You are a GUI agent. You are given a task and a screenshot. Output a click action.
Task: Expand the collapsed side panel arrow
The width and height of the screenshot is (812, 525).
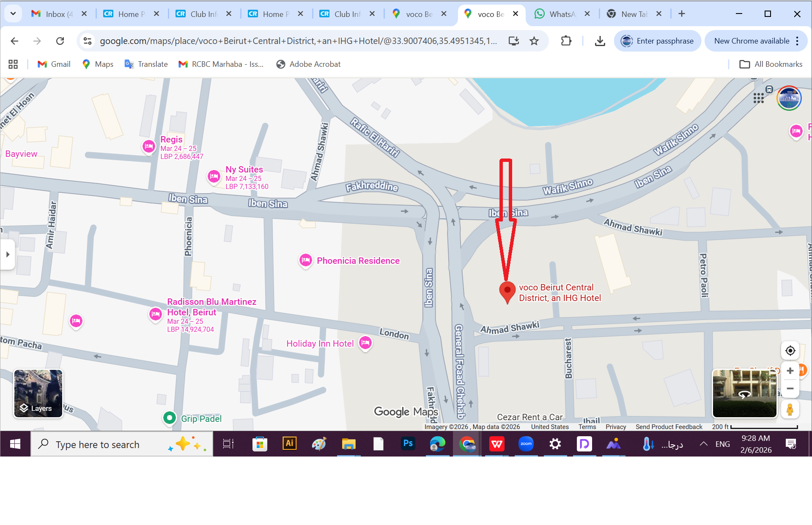pyautogui.click(x=8, y=254)
